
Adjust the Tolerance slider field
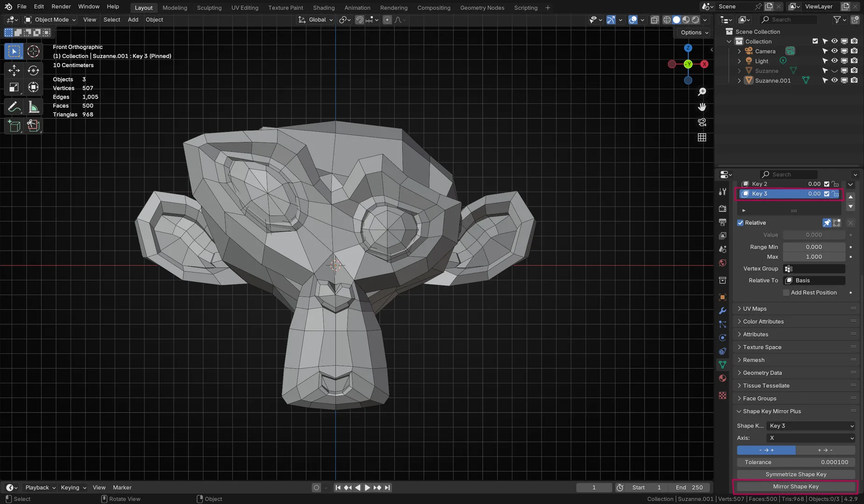pos(796,462)
